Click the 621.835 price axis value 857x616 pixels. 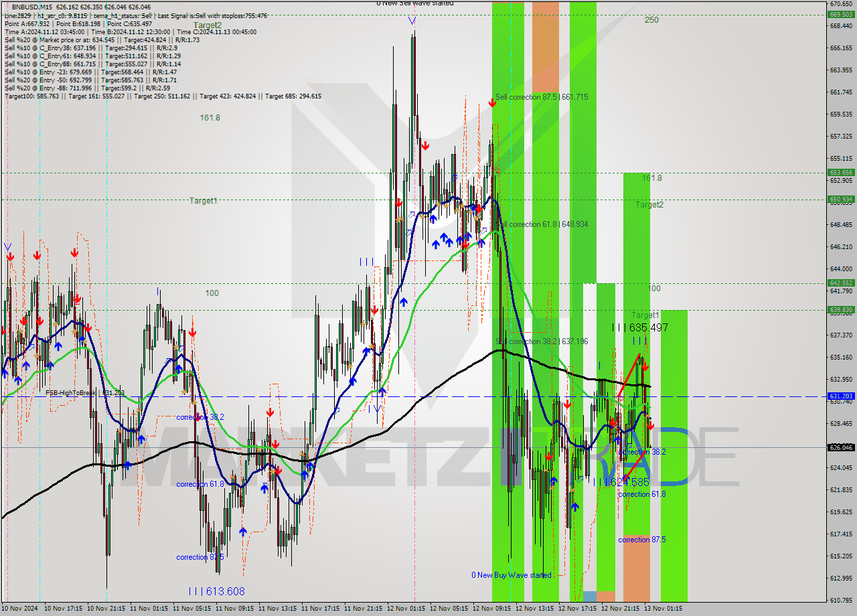pos(840,489)
